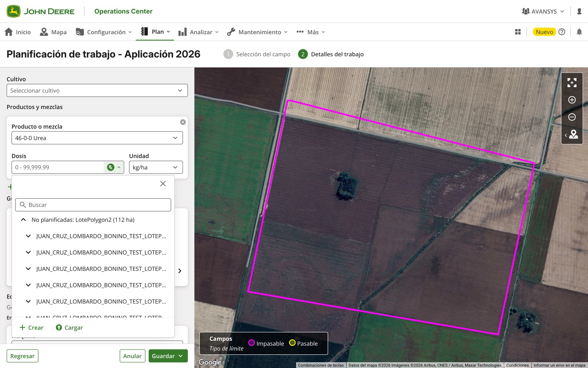
Task: Click Crear to create prescription
Action: point(32,328)
